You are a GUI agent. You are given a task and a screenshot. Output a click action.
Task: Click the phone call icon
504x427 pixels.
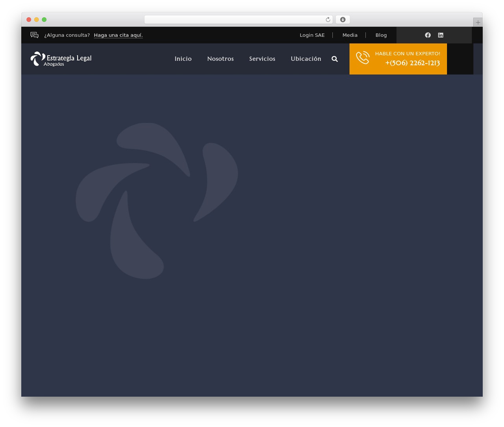(363, 58)
